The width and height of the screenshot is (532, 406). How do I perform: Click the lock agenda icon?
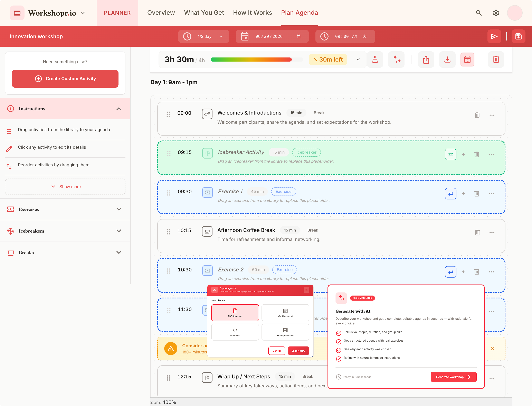coord(375,60)
